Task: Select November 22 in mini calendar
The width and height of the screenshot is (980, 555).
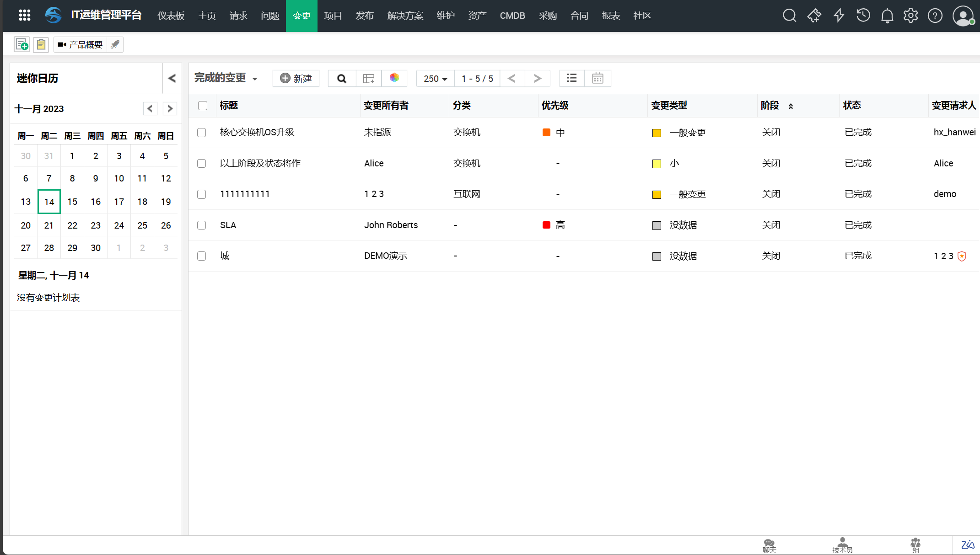Action: [x=72, y=225]
